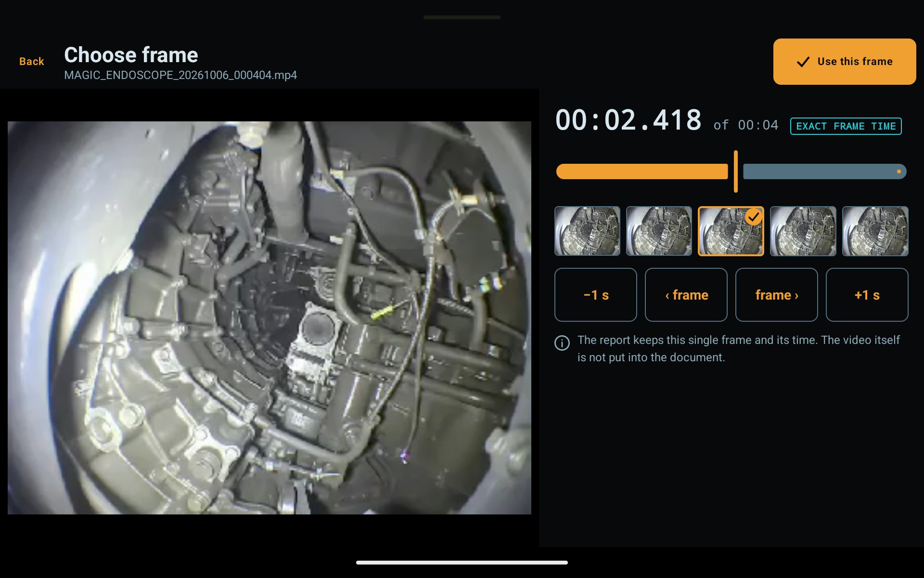This screenshot has height=578, width=924.
Task: Click the checkmark icon in Use this frame
Action: (803, 62)
